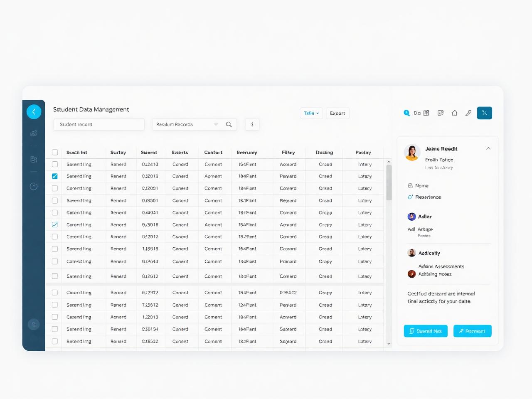The height and width of the screenshot is (399, 532).
Task: Check the row with value 0.58134
Action: pos(54,329)
